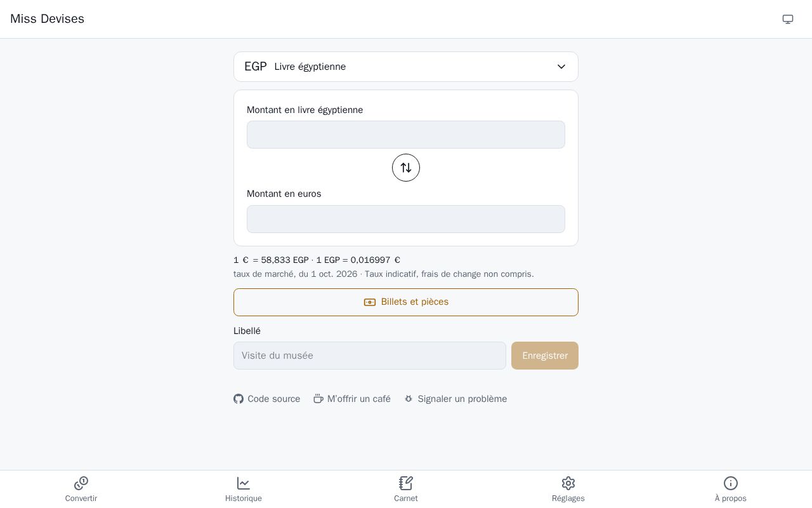The height and width of the screenshot is (508, 812).
Task: Open the Carnet notebook icon
Action: tap(406, 483)
